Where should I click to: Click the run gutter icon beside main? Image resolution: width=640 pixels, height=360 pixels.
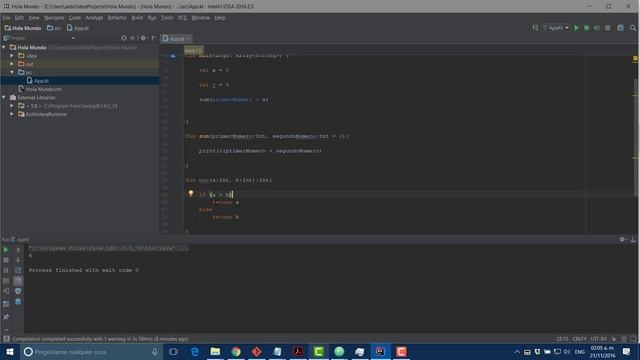(x=173, y=56)
